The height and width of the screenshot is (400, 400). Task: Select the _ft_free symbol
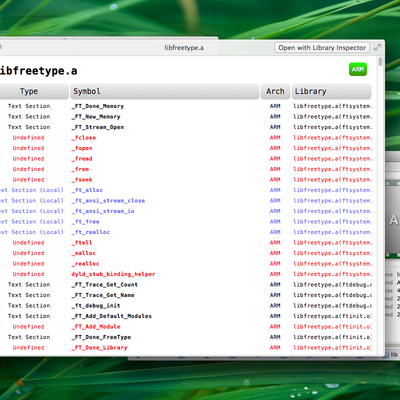point(85,222)
